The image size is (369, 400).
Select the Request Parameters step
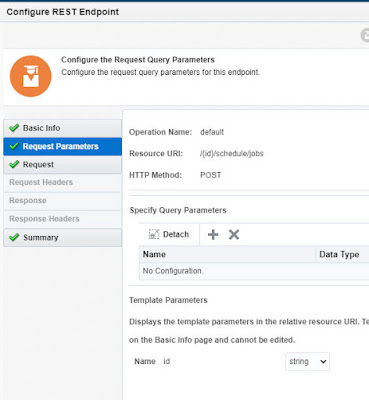tap(62, 146)
